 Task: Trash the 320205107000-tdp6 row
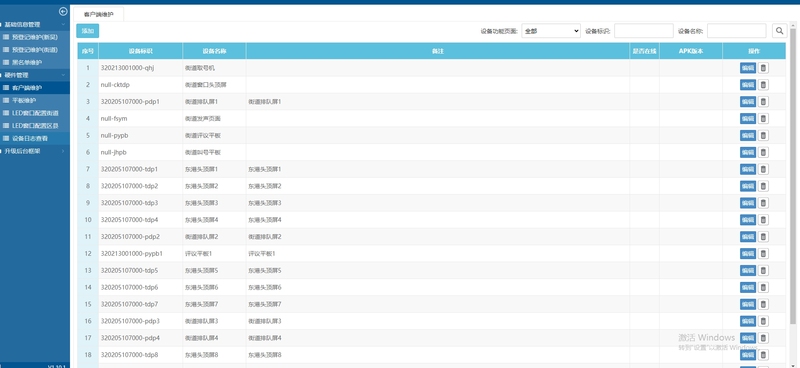click(x=763, y=287)
